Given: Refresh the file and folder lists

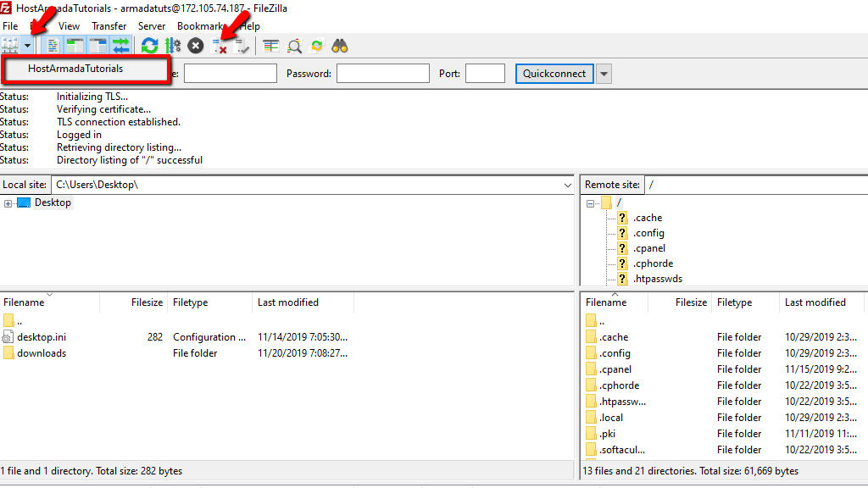Looking at the screenshot, I should point(149,46).
